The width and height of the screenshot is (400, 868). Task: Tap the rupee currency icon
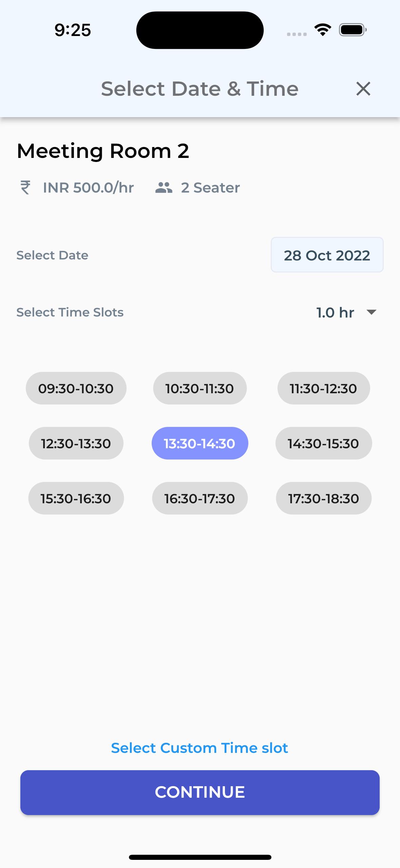pos(25,187)
